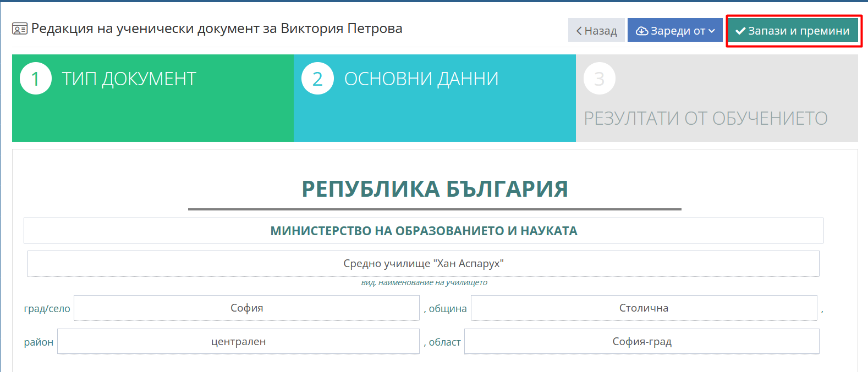Image resolution: width=868 pixels, height=372 pixels.
Task: Click the община label
Action: pyautogui.click(x=448, y=309)
